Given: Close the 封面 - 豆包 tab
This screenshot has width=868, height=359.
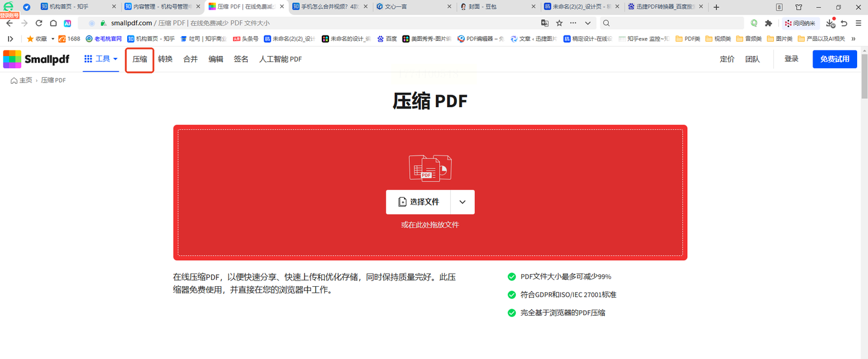Looking at the screenshot, I should pyautogui.click(x=532, y=7).
